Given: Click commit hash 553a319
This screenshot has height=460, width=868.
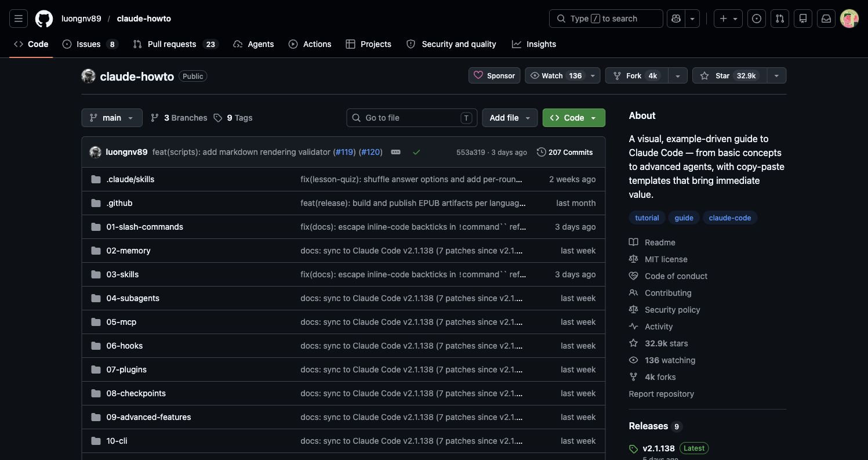Looking at the screenshot, I should pyautogui.click(x=471, y=153).
